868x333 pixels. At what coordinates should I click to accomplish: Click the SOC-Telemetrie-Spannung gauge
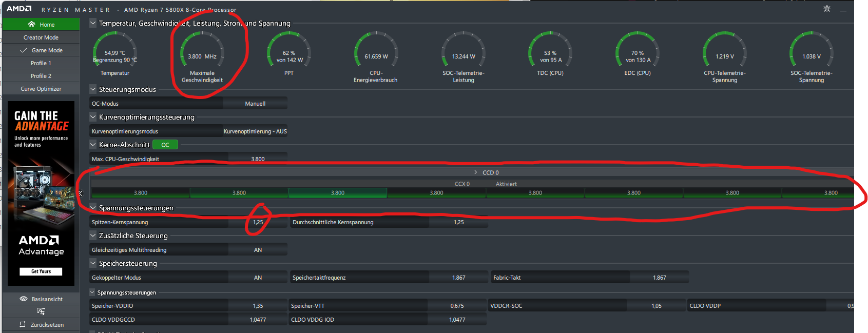(812, 50)
